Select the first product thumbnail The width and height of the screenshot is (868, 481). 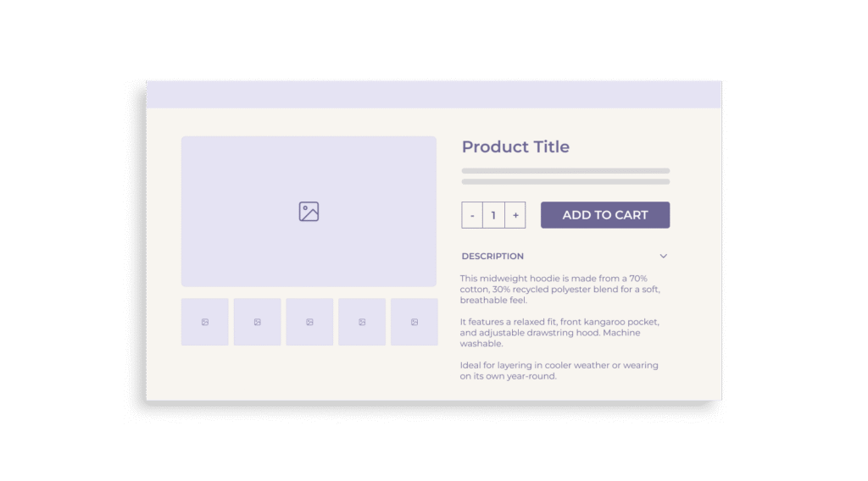[x=205, y=322]
